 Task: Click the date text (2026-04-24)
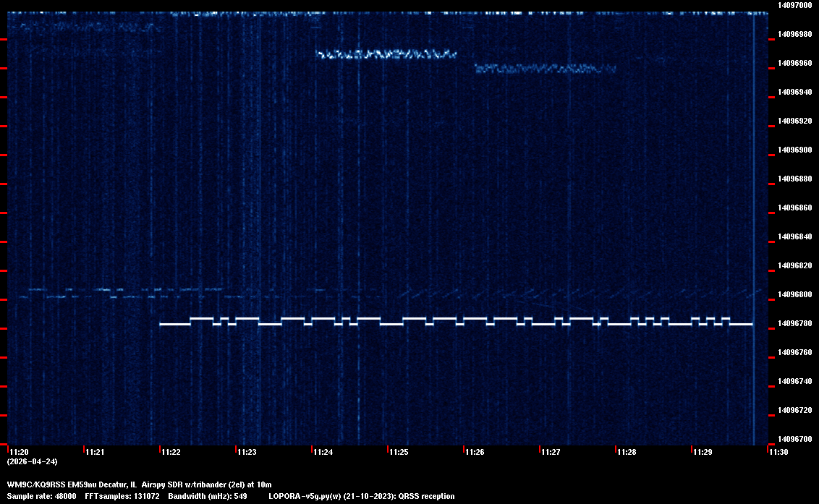point(33,461)
